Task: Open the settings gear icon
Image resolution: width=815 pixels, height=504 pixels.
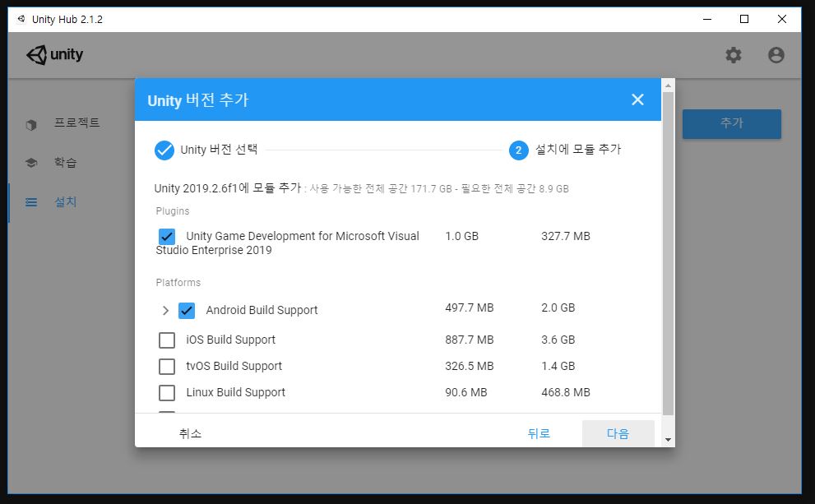Action: tap(734, 55)
